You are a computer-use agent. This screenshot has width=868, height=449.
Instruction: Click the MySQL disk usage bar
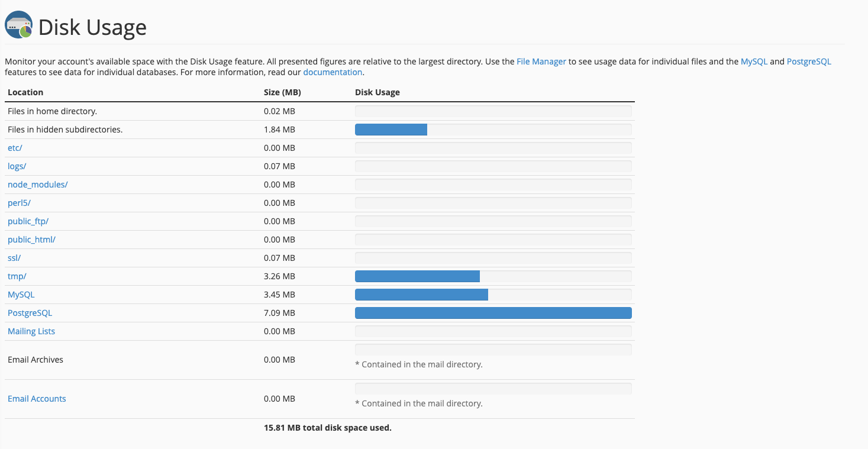click(493, 295)
